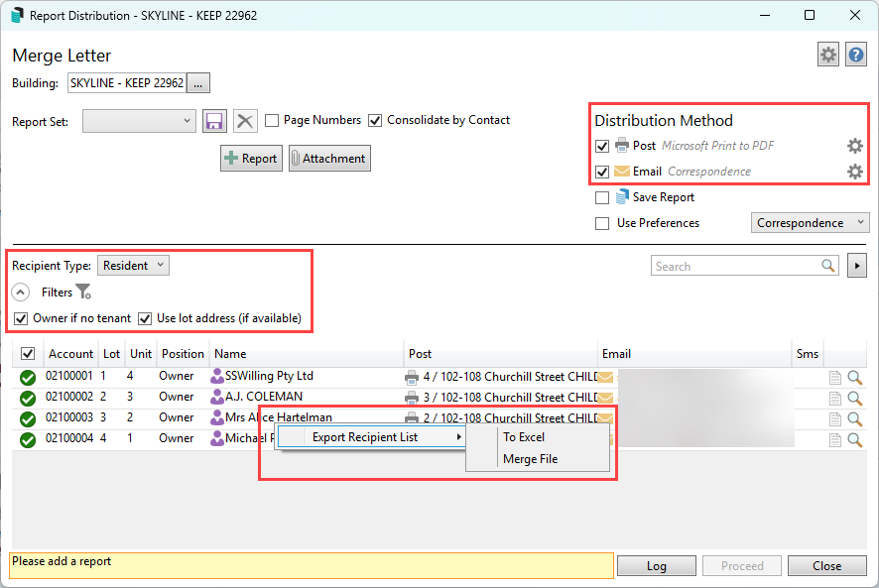Toggle Use lot address checkbox

(145, 319)
